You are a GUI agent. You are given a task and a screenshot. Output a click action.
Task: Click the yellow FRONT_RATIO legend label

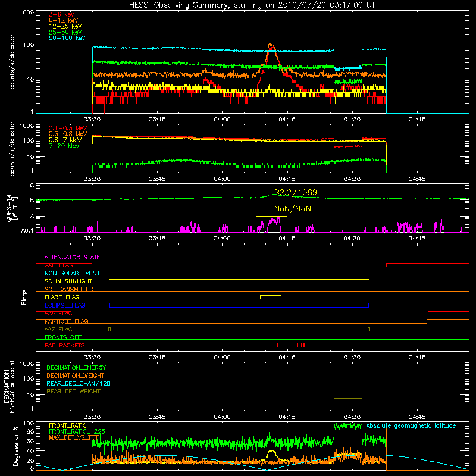pos(68,425)
